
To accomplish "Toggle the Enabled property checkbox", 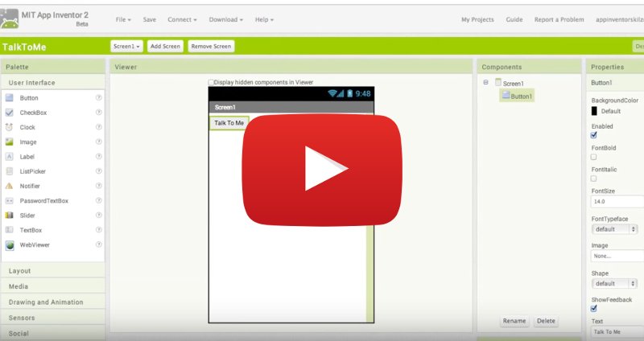I will 593,135.
